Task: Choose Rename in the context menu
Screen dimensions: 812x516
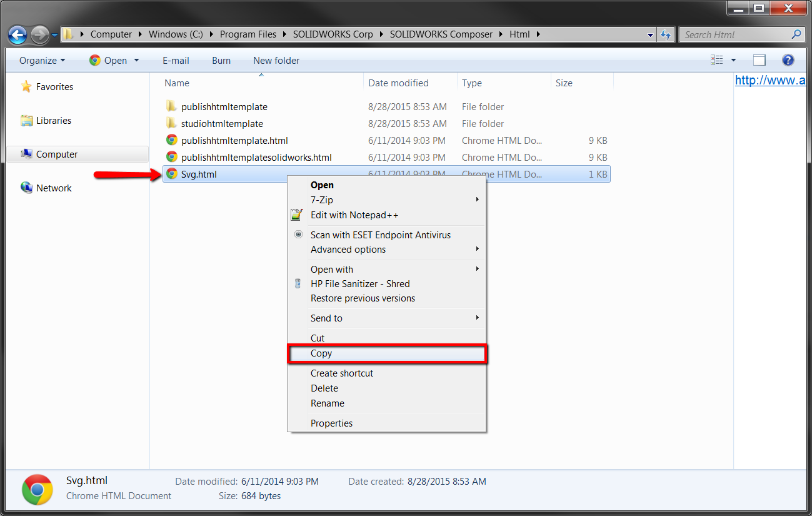Action: click(x=386, y=403)
